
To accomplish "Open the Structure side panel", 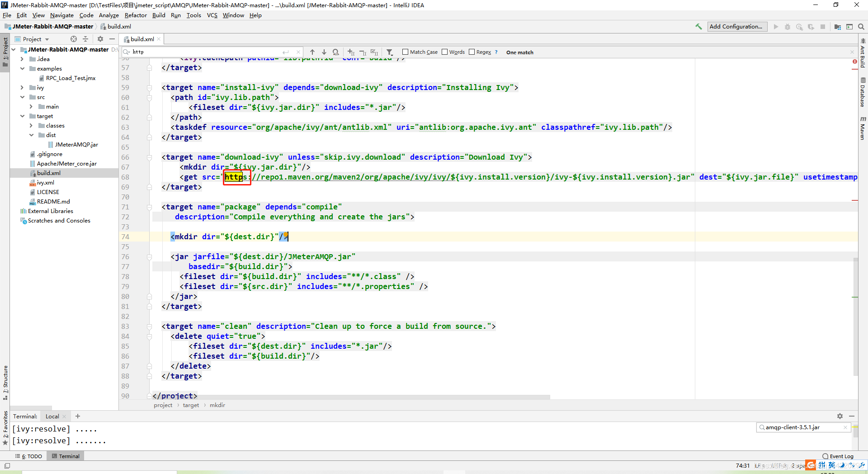I will pos(5,383).
